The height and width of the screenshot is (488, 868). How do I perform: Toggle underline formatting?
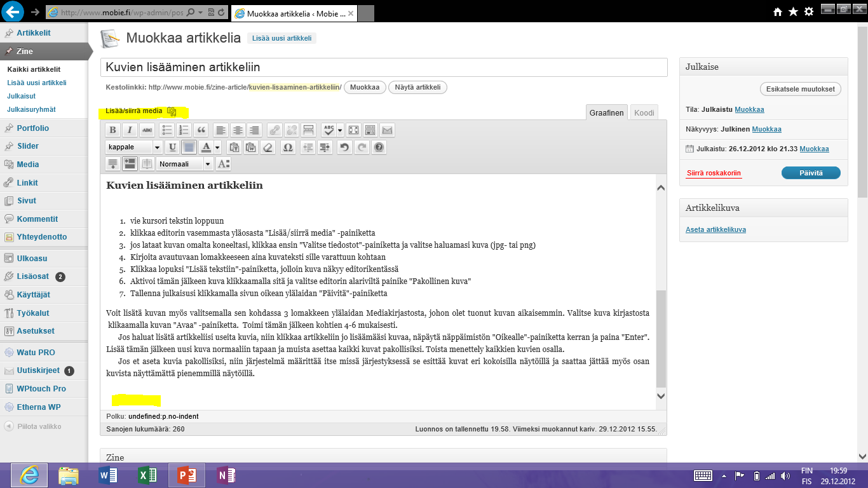[x=172, y=147]
